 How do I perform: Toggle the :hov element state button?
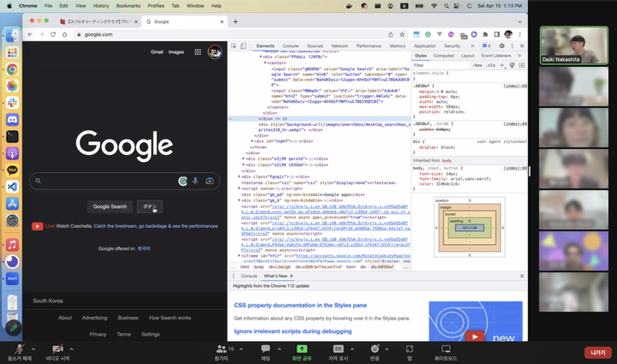tap(477, 65)
